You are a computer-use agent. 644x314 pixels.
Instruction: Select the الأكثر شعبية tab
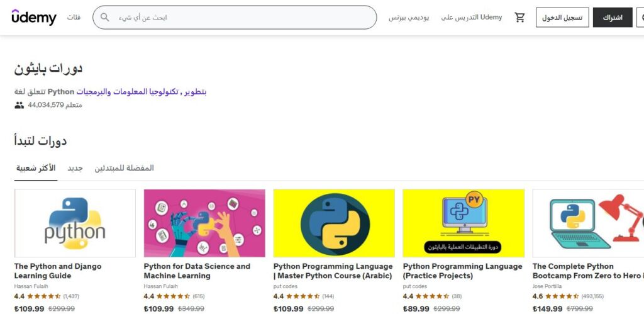36,168
